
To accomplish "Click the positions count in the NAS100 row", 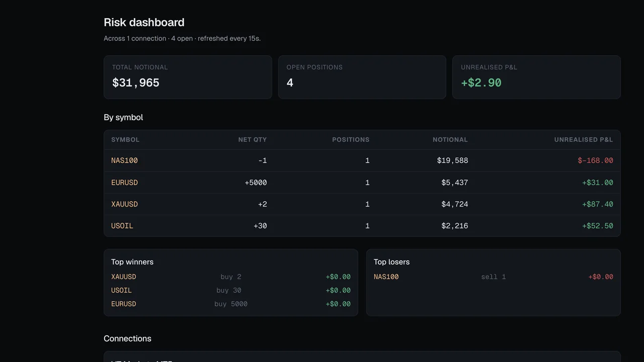I will pyautogui.click(x=367, y=160).
